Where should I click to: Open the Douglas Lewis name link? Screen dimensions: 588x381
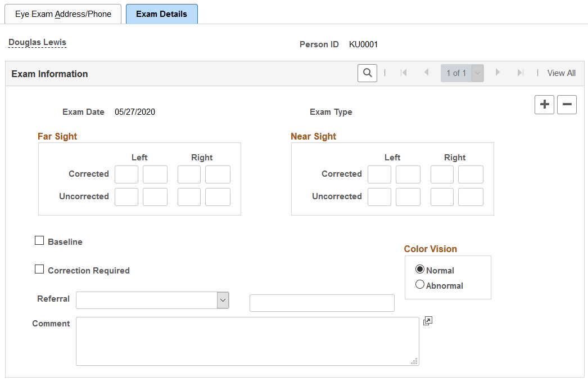pyautogui.click(x=37, y=42)
